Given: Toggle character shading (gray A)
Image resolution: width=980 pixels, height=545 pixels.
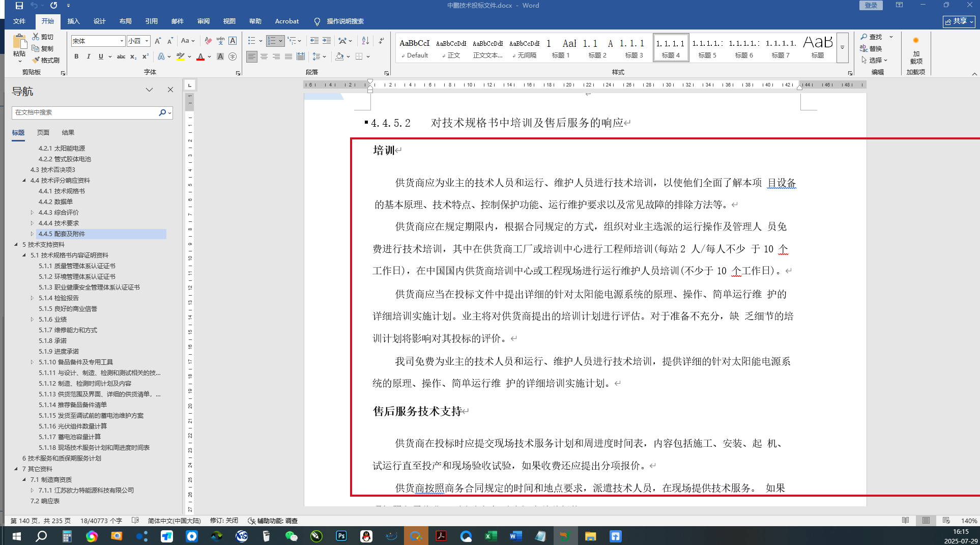Looking at the screenshot, I should click(220, 56).
